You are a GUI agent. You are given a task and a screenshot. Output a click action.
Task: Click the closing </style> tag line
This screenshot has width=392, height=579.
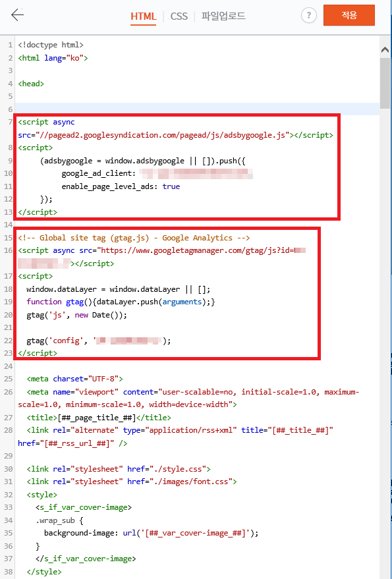point(44,572)
